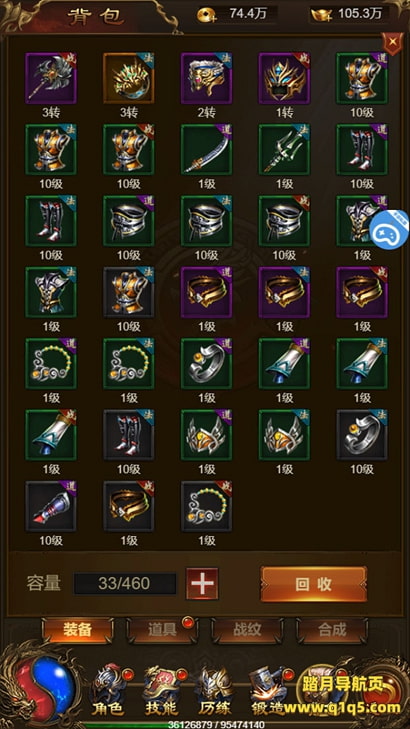Viewport: 410px width, 729px height.
Task: Add yuanbao ingots via top-right currency
Action: tap(323, 15)
